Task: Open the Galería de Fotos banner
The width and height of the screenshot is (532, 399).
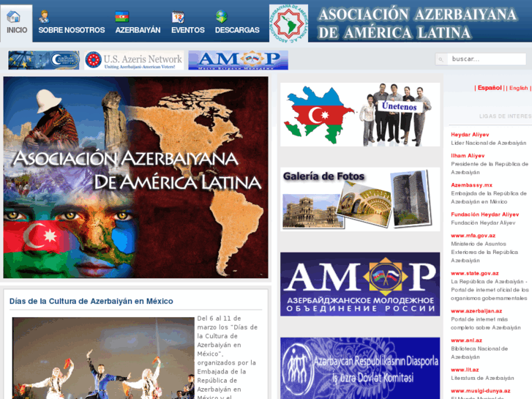Action: [360, 199]
